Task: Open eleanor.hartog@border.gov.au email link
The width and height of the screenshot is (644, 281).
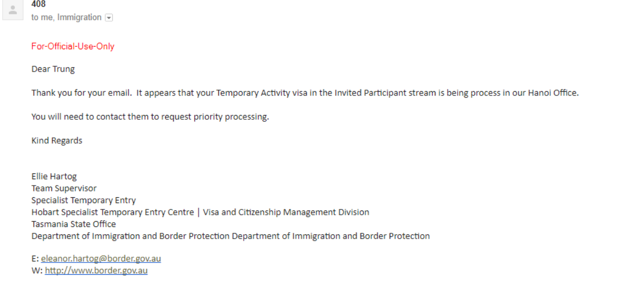Action: pos(101,259)
